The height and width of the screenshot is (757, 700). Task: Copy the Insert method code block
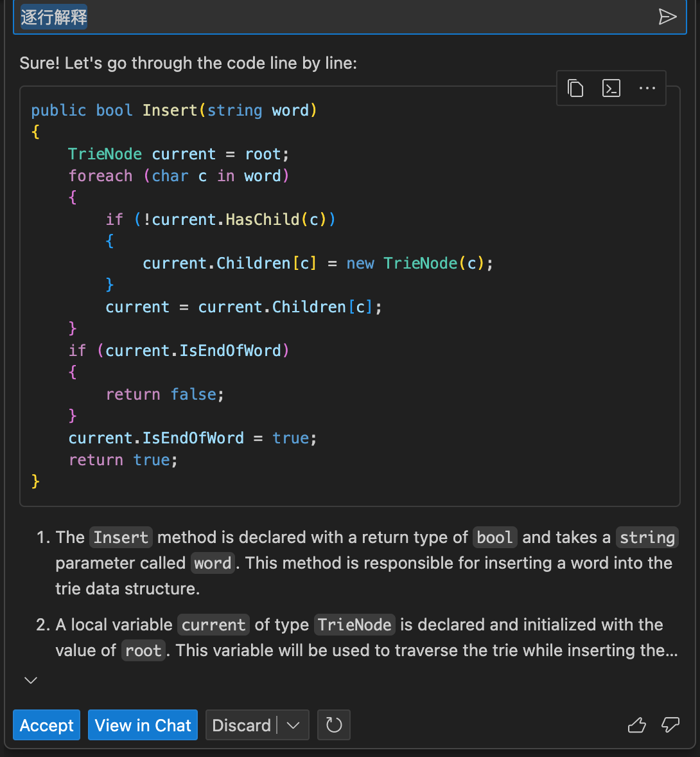pyautogui.click(x=575, y=88)
